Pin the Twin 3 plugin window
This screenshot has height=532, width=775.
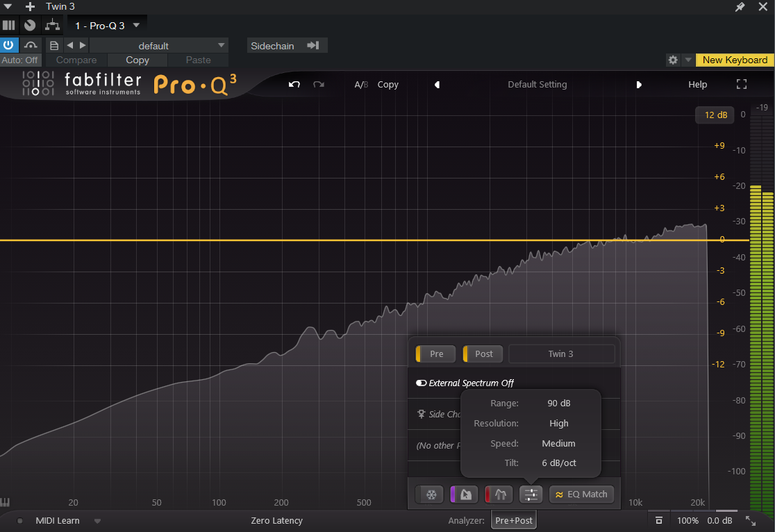(740, 6)
